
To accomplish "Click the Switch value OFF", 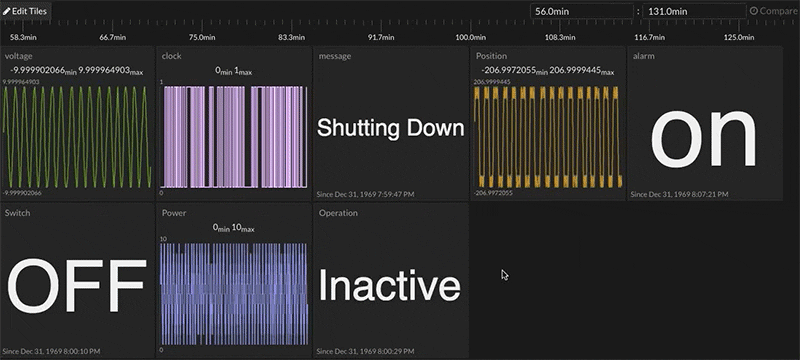I will pyautogui.click(x=77, y=286).
